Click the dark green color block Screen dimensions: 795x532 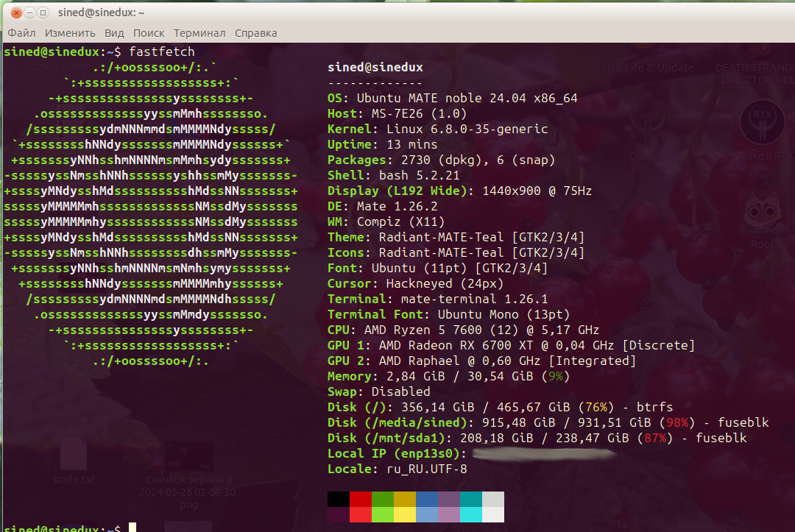click(383, 499)
